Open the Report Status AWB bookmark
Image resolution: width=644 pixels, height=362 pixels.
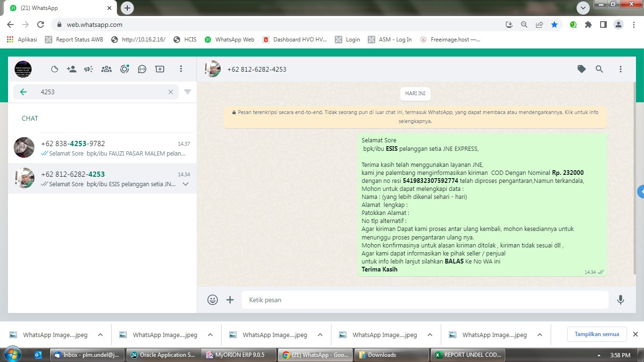coord(74,40)
